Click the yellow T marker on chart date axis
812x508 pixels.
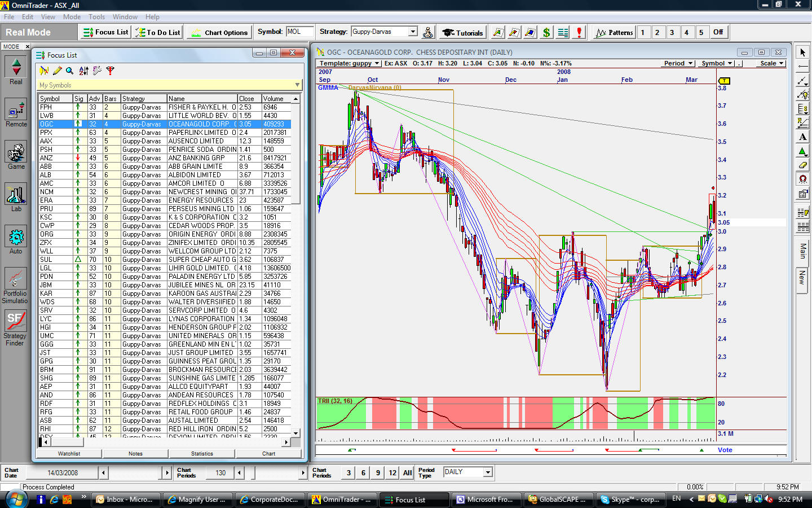point(725,81)
